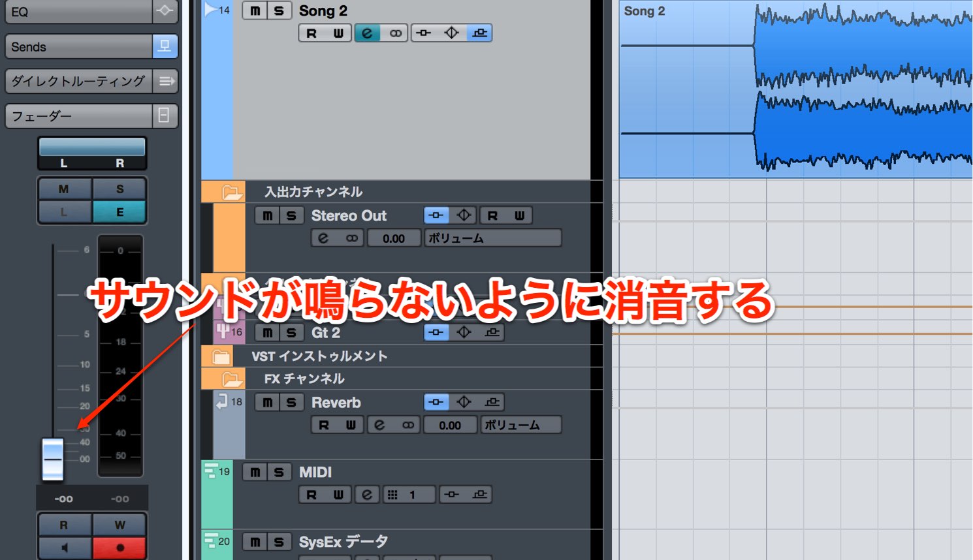Toggle the inspector Listen L button

[64, 212]
